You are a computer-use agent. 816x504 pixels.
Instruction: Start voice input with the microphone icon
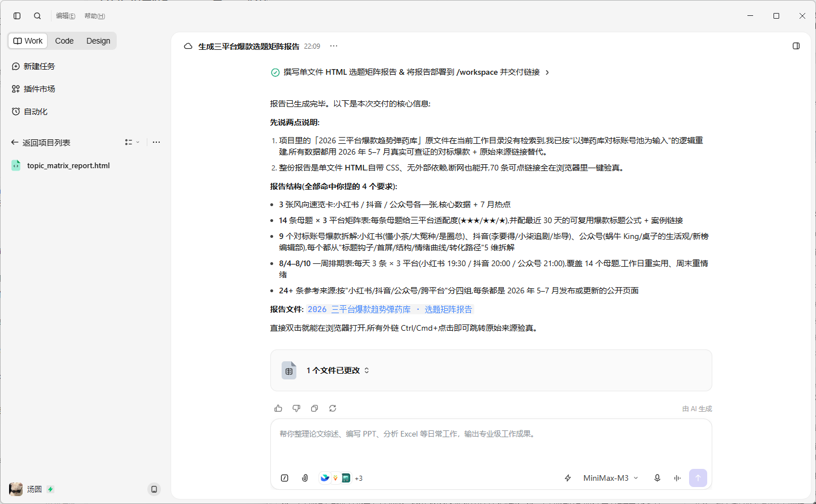657,478
